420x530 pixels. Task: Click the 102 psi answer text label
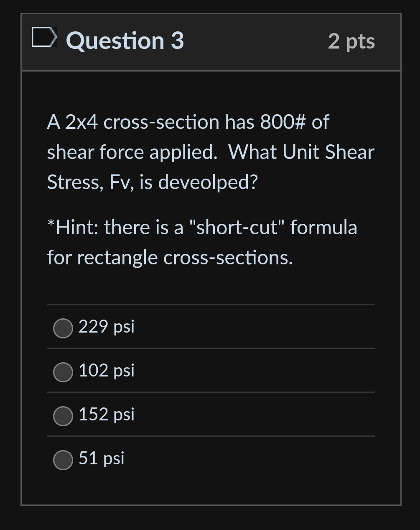(106, 371)
